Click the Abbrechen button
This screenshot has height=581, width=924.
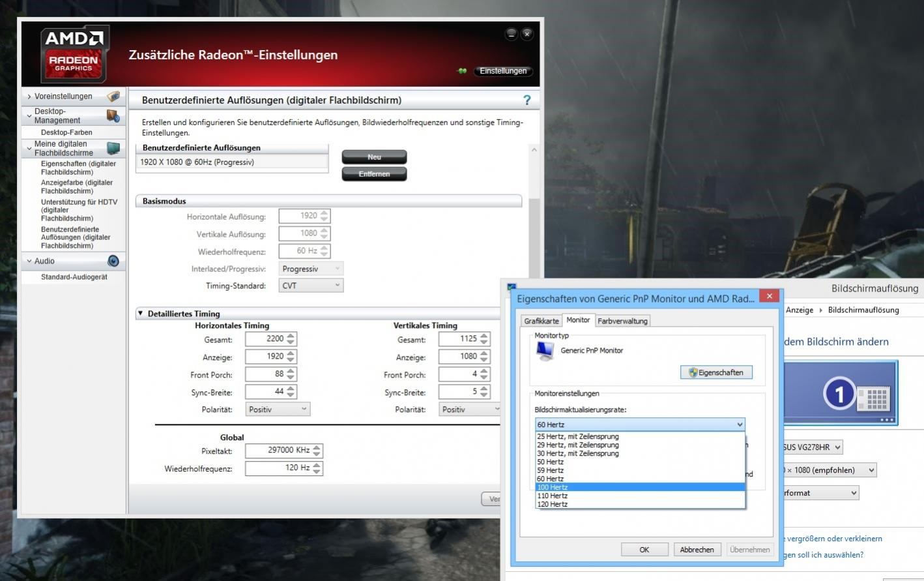tap(697, 550)
